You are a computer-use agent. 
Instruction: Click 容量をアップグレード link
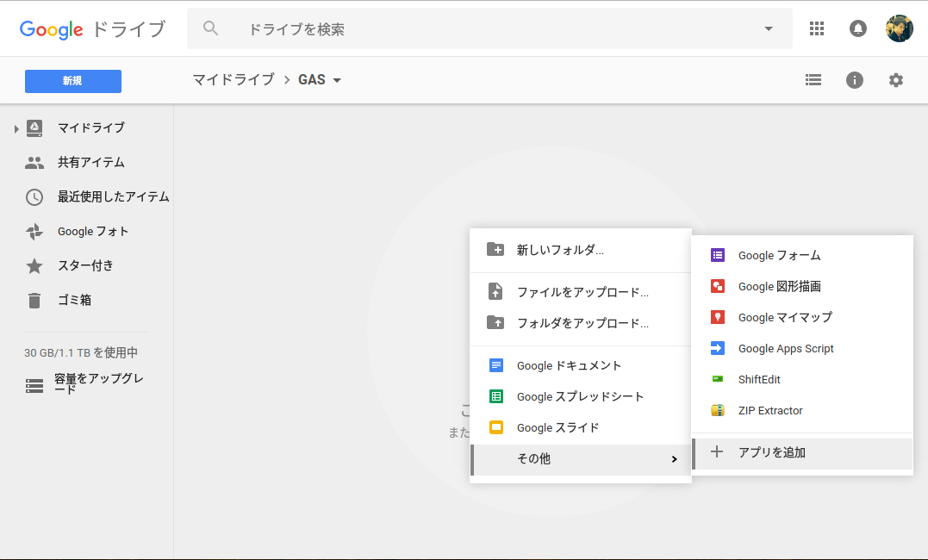[99, 383]
